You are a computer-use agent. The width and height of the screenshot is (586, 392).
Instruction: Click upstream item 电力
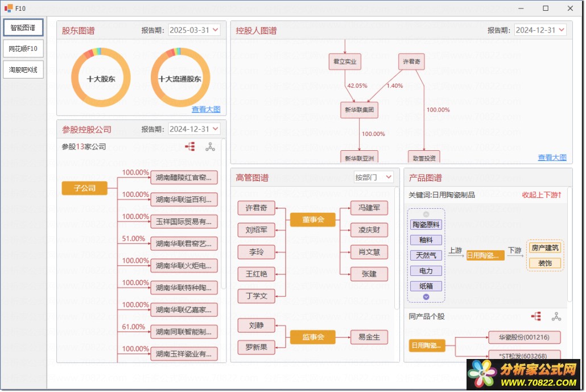(x=426, y=271)
